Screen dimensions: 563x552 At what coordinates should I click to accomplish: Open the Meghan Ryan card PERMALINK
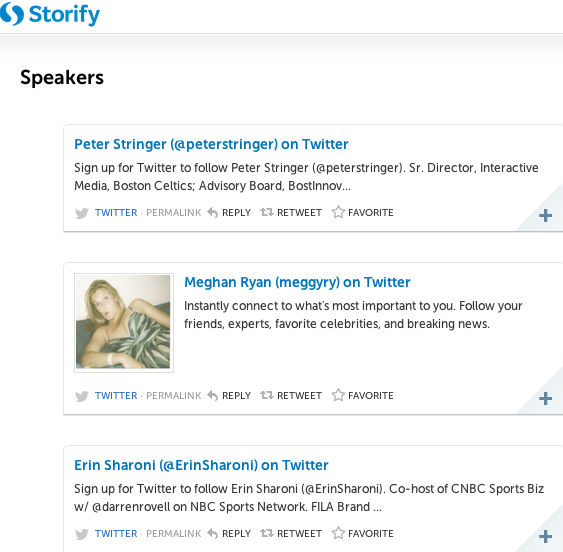tap(173, 395)
